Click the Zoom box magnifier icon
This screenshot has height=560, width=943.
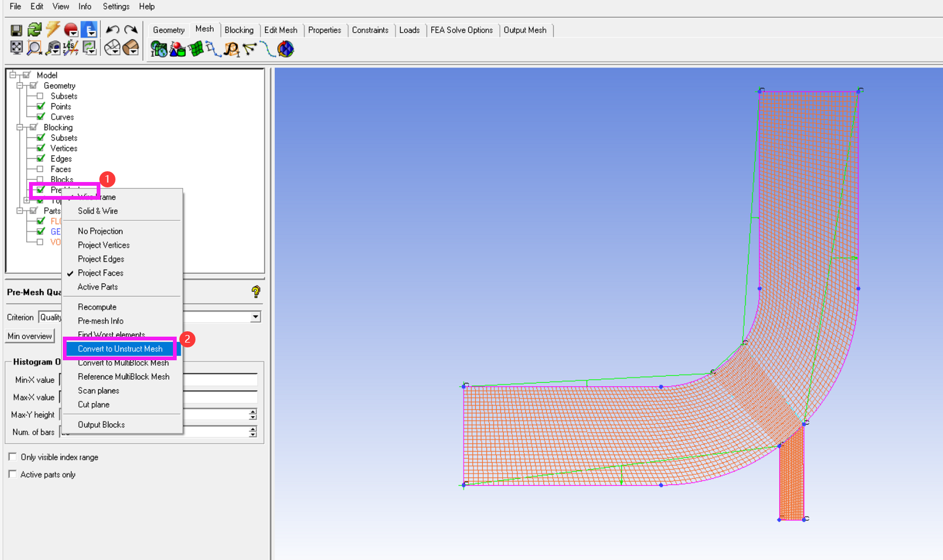(x=34, y=48)
